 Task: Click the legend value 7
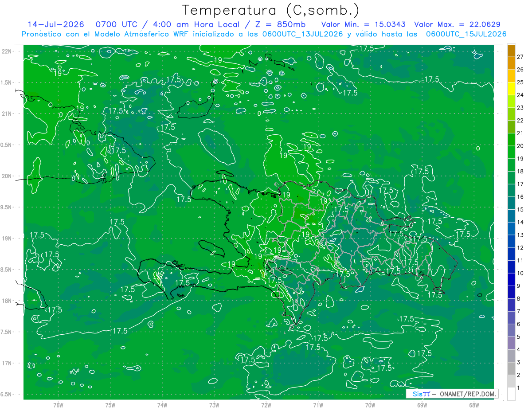point(519,312)
